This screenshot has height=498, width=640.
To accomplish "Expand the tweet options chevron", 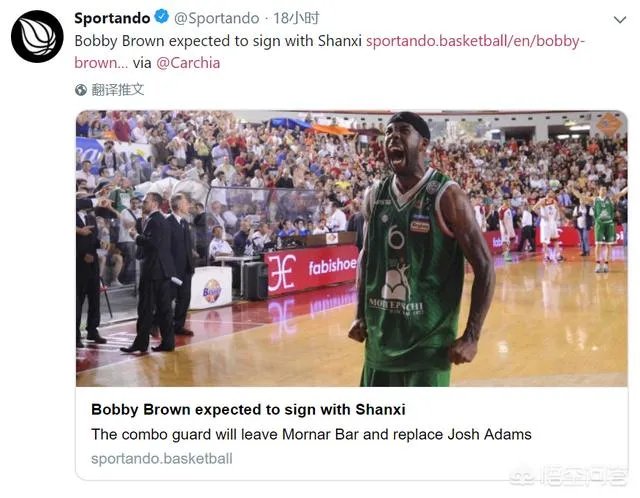I will pos(620,20).
